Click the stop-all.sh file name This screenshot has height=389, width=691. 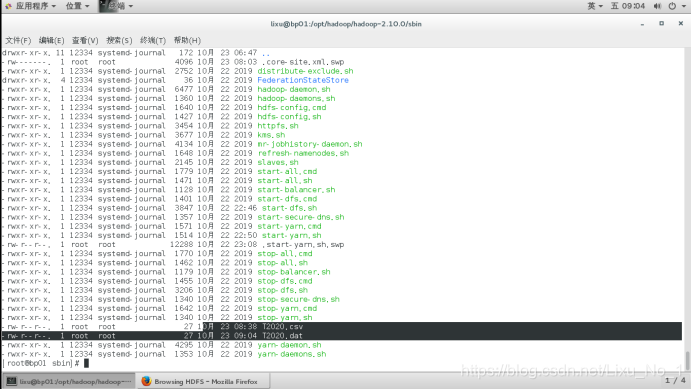[x=282, y=263]
